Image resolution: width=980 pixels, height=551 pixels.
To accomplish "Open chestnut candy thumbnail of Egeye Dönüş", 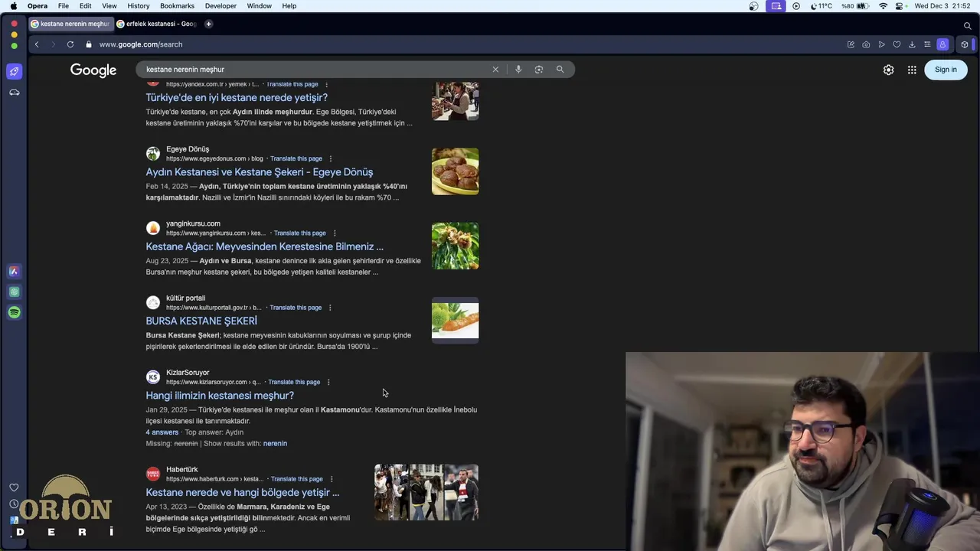I will point(455,171).
